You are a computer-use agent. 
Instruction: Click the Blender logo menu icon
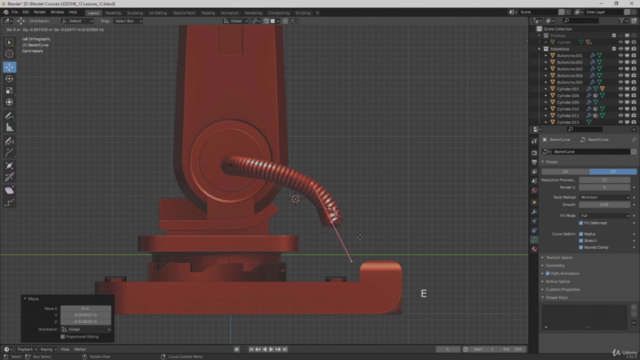(x=6, y=12)
